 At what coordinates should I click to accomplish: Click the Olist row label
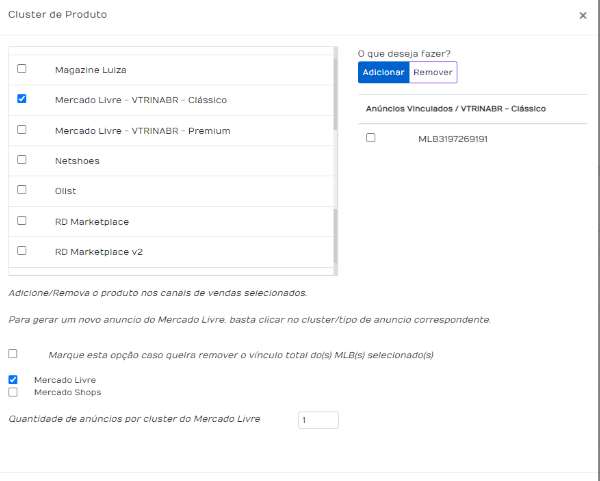[65, 191]
